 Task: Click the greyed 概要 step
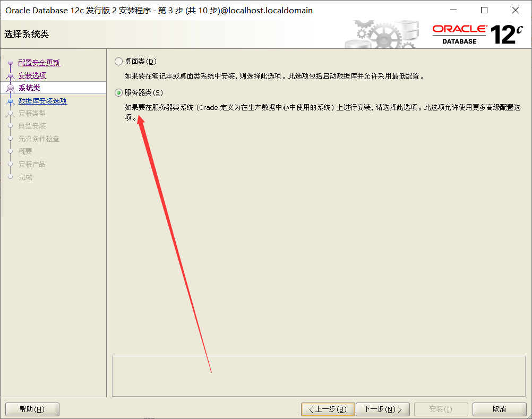25,151
